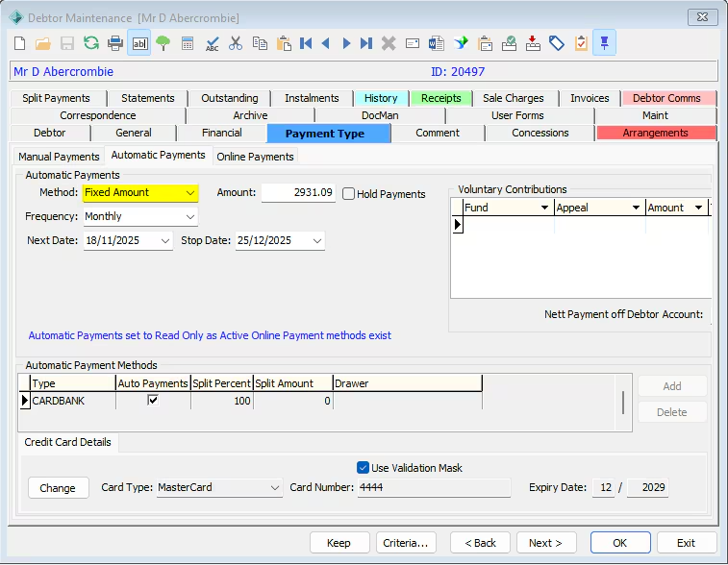Image resolution: width=728 pixels, height=565 pixels.
Task: Click the < Back button
Action: [x=480, y=543]
